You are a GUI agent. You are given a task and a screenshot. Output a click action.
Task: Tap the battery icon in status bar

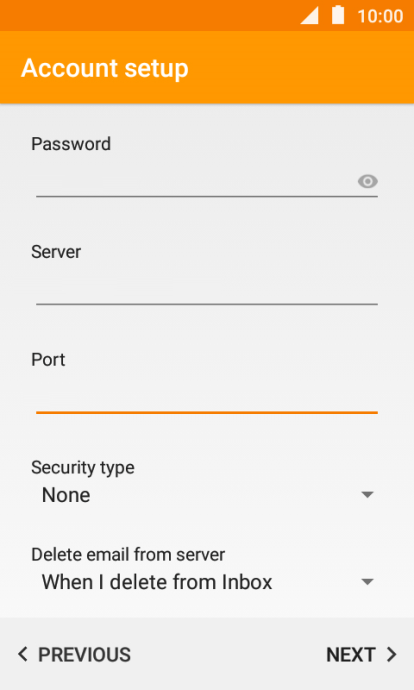[x=338, y=15]
